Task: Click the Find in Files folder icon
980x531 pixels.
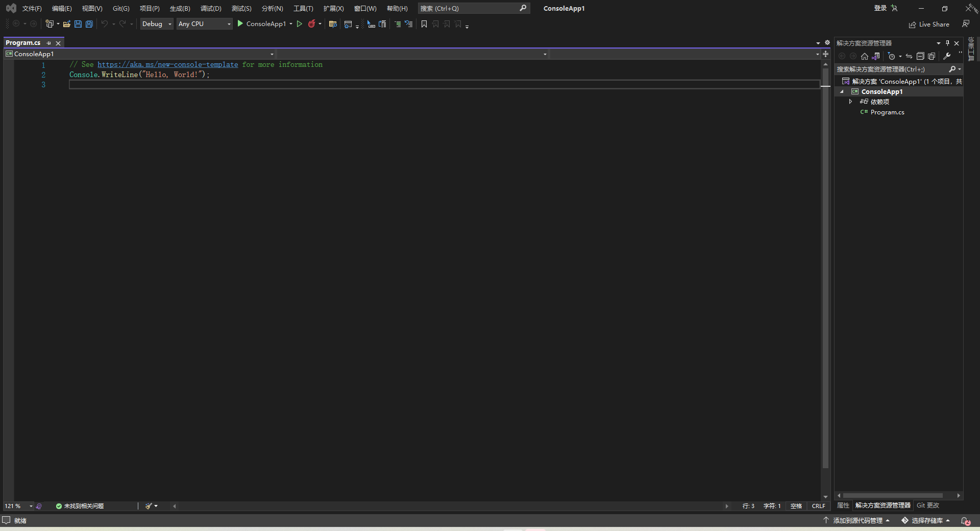Action: click(x=333, y=24)
